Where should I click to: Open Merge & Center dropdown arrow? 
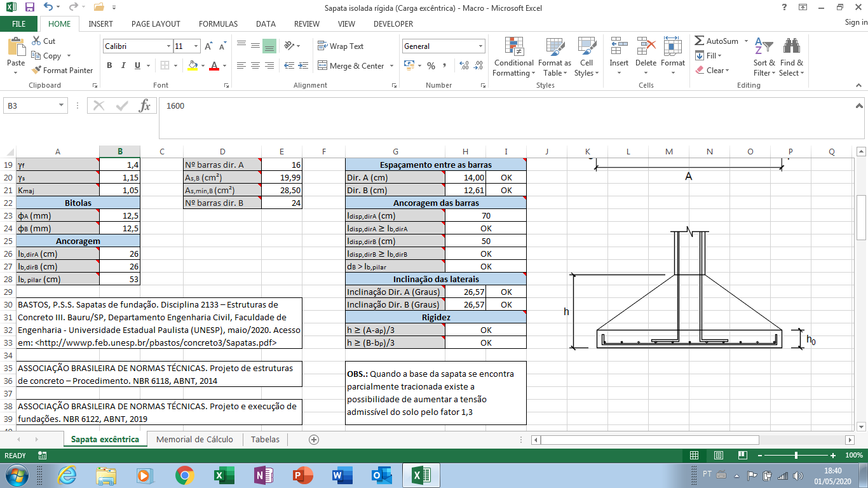click(x=391, y=65)
